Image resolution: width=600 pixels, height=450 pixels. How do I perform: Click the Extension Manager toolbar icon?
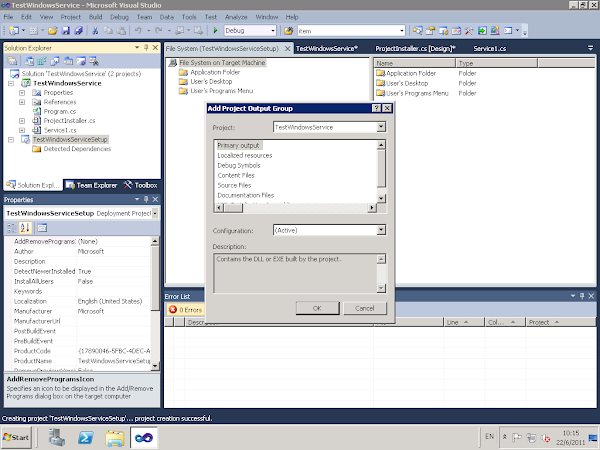coord(495,31)
